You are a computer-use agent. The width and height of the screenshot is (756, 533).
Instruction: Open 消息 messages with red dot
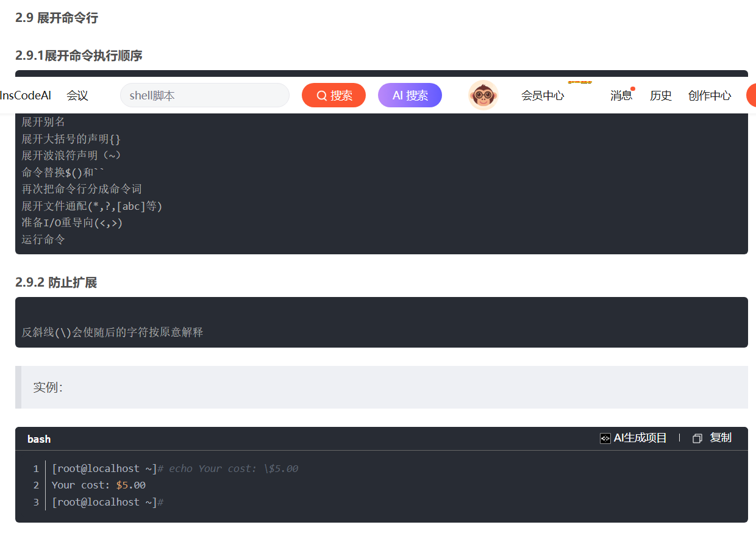tap(621, 96)
